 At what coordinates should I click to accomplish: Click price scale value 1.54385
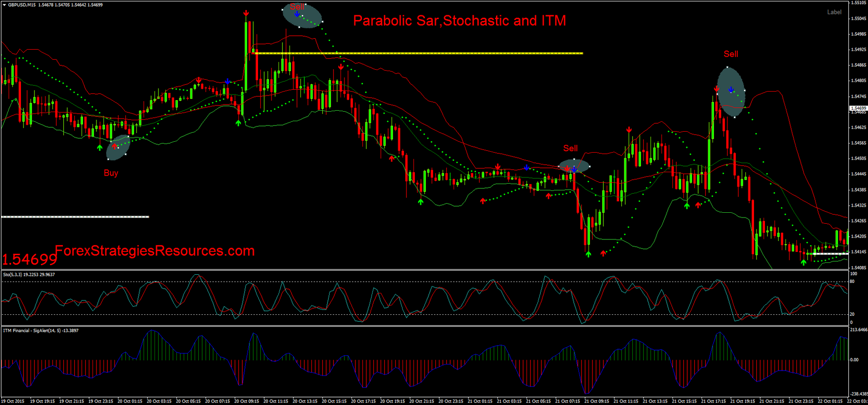[x=858, y=190]
